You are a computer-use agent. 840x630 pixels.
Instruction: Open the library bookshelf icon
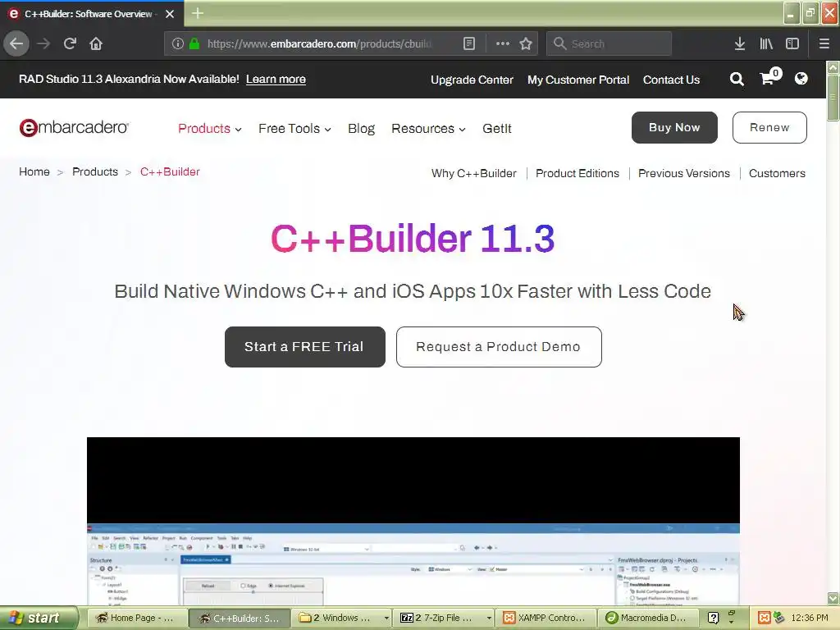coord(766,43)
